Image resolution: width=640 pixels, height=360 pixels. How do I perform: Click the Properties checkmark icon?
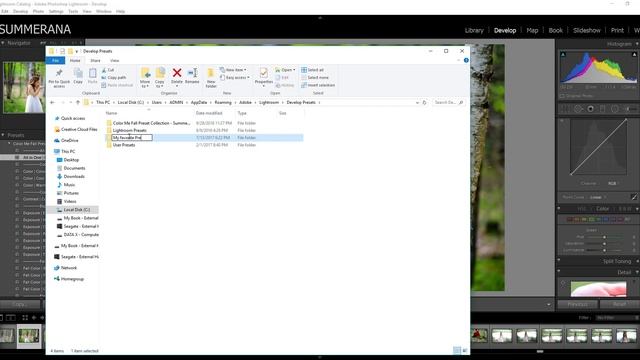click(264, 73)
